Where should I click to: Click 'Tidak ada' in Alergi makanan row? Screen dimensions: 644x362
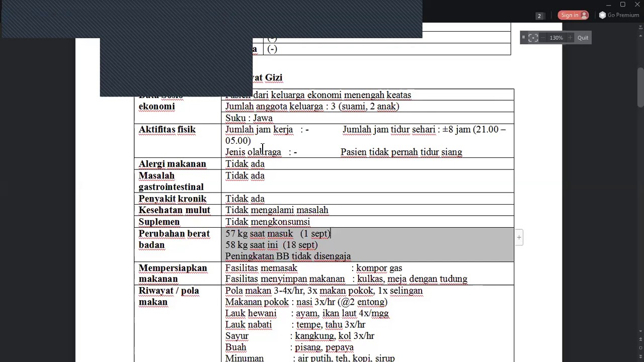coord(245,164)
